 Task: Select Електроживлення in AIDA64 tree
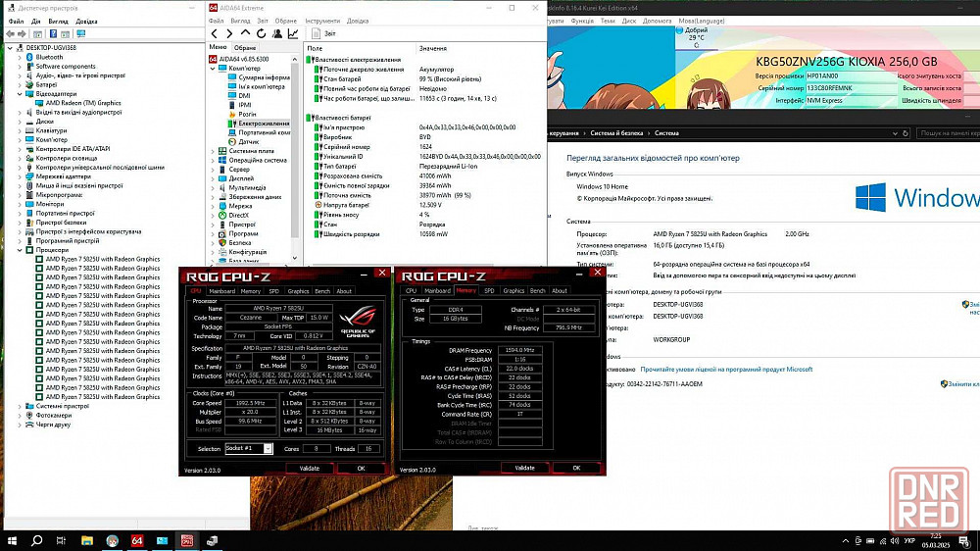coord(263,124)
